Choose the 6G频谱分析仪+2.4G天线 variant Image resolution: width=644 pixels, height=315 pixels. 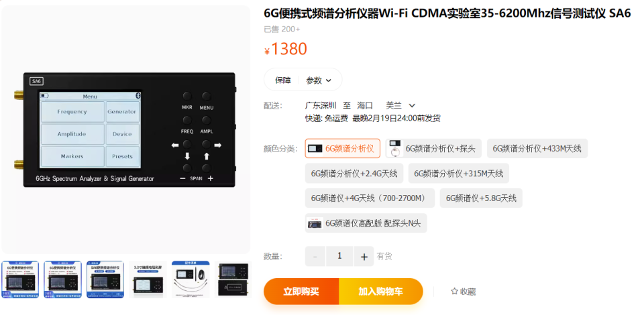tap(354, 174)
